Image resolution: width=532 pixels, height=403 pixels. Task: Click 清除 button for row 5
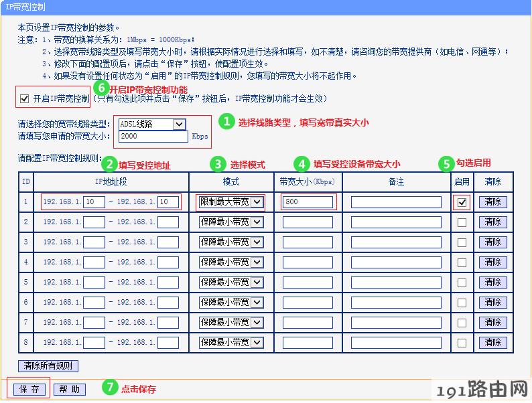click(x=492, y=282)
